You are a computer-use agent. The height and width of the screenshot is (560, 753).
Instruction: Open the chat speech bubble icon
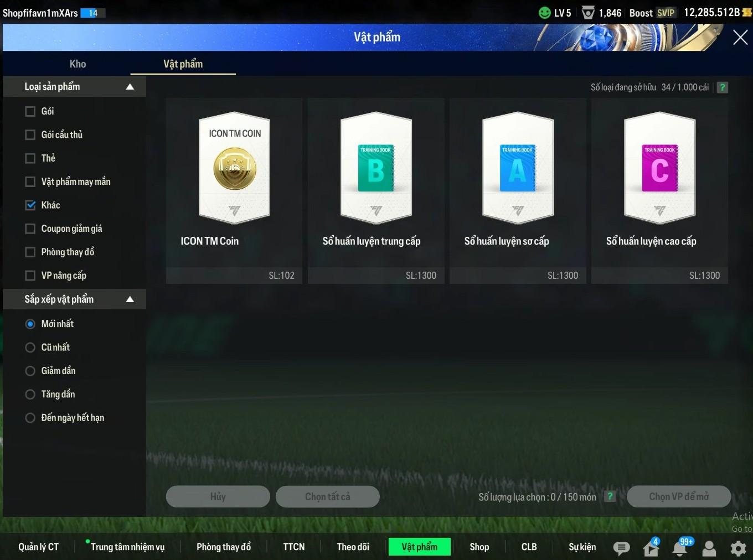621,548
